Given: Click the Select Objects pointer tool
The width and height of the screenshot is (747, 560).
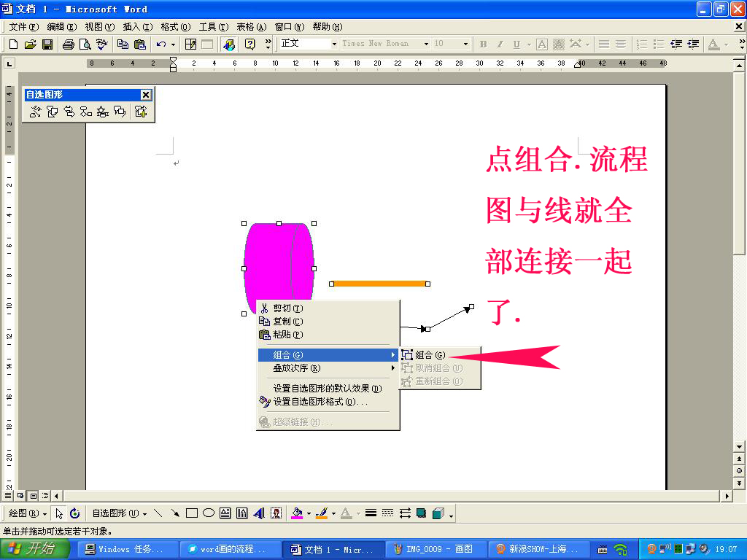Looking at the screenshot, I should [59, 513].
